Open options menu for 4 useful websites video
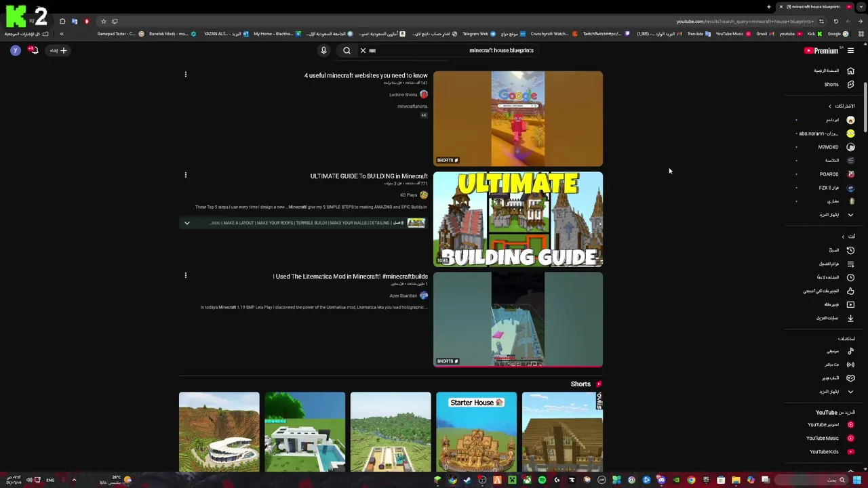Image resolution: width=868 pixels, height=488 pixels. 185,75
